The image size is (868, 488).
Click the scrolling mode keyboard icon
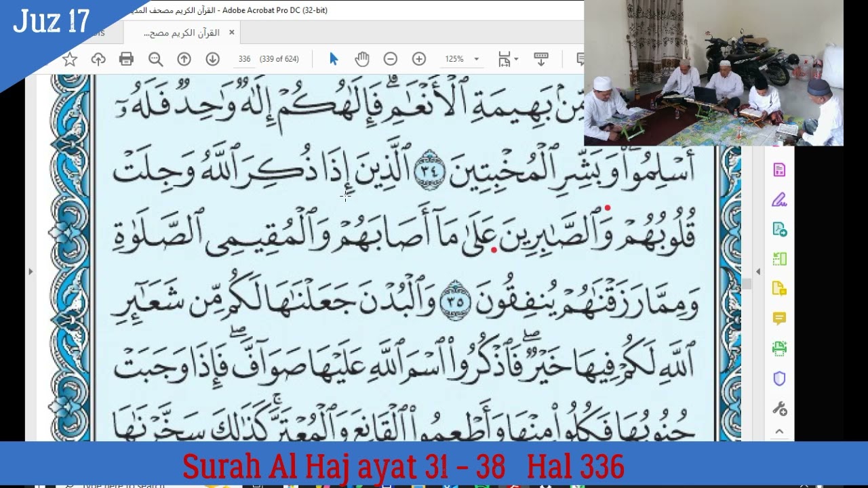click(540, 59)
